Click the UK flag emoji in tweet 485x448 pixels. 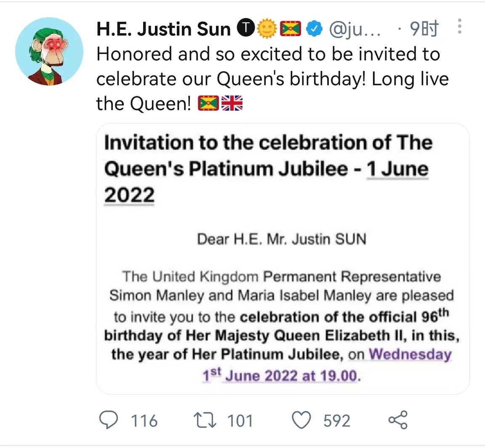click(232, 103)
